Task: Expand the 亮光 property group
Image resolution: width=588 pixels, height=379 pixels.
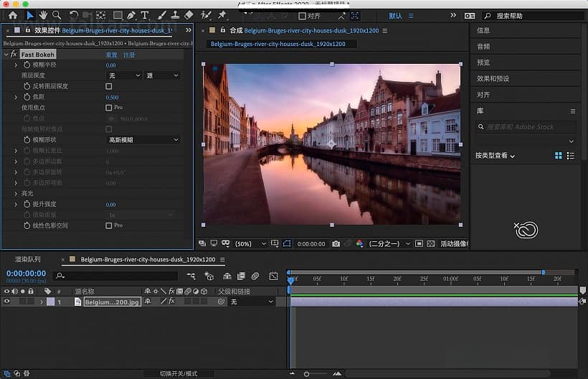Action: pyautogui.click(x=16, y=194)
